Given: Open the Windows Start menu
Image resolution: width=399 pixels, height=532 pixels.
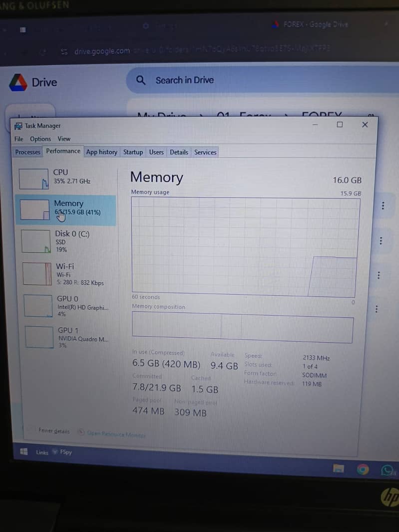Looking at the screenshot, I should point(24,451).
